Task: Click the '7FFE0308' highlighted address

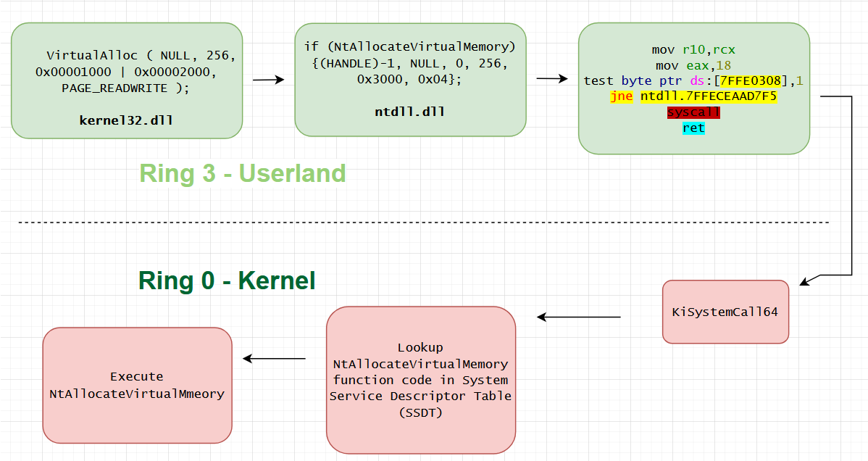Action: [751, 81]
